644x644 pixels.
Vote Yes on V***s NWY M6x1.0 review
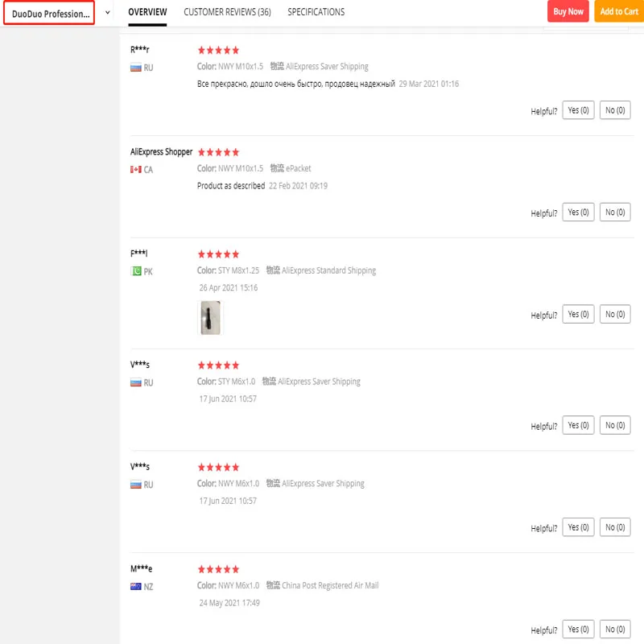578,527
